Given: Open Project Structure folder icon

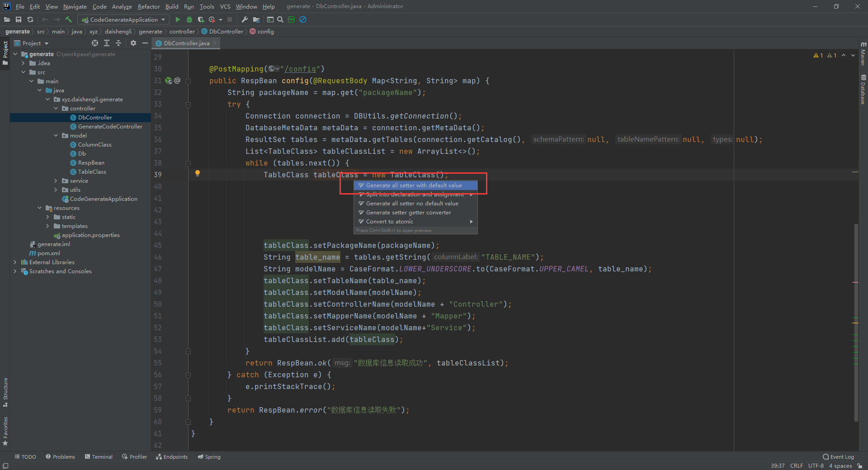Looking at the screenshot, I should pyautogui.click(x=256, y=19).
